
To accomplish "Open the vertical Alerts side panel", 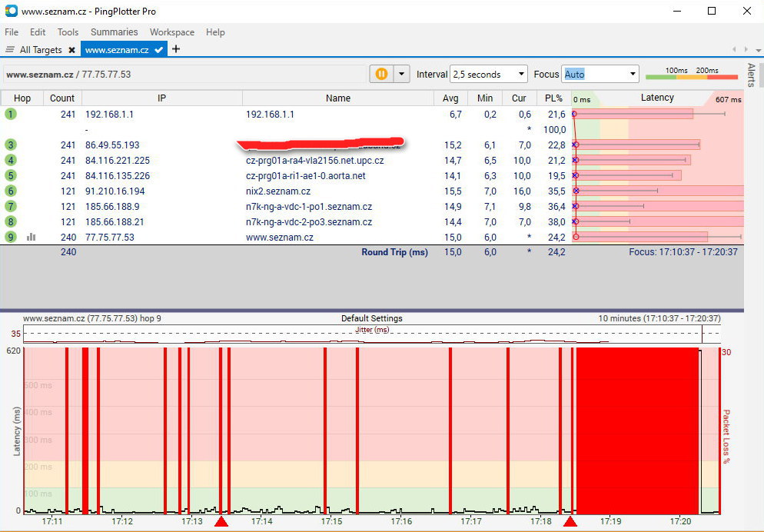I will (751, 75).
